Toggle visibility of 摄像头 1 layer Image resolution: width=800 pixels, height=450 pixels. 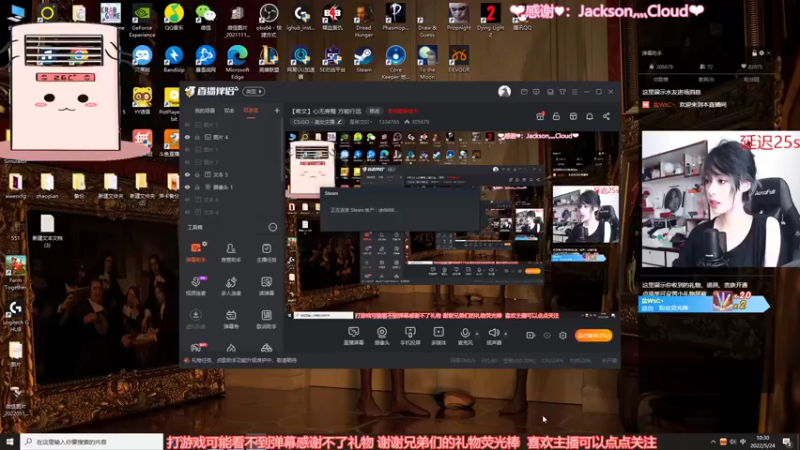click(188, 187)
